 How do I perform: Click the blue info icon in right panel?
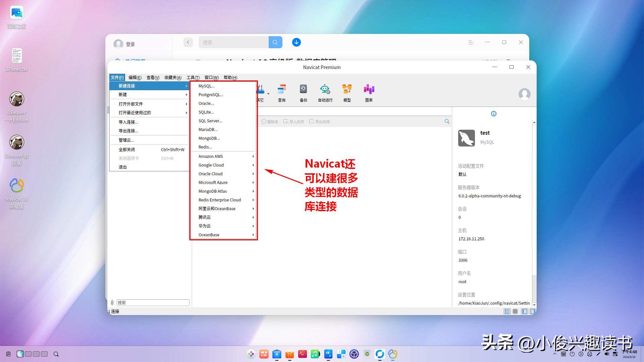pos(493,114)
